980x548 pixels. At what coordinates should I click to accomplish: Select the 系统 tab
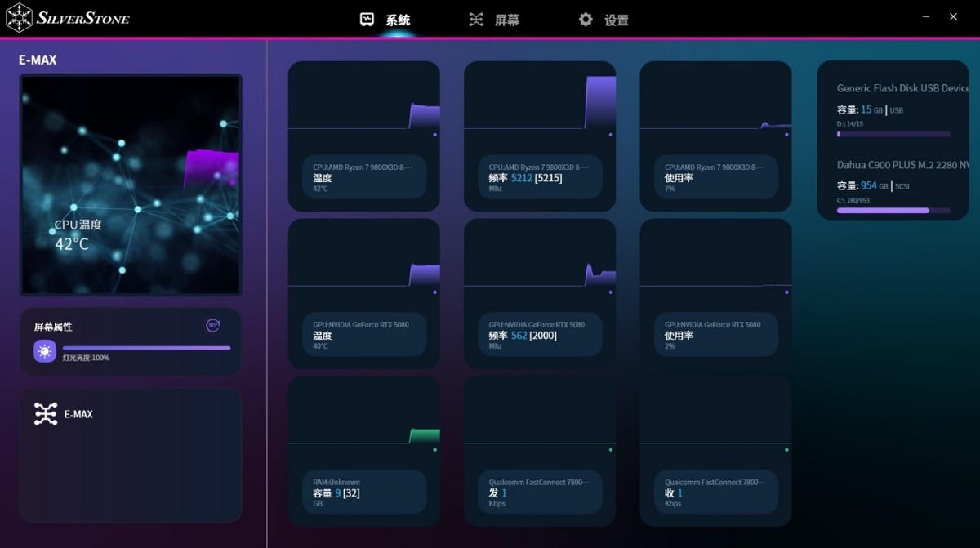[398, 20]
